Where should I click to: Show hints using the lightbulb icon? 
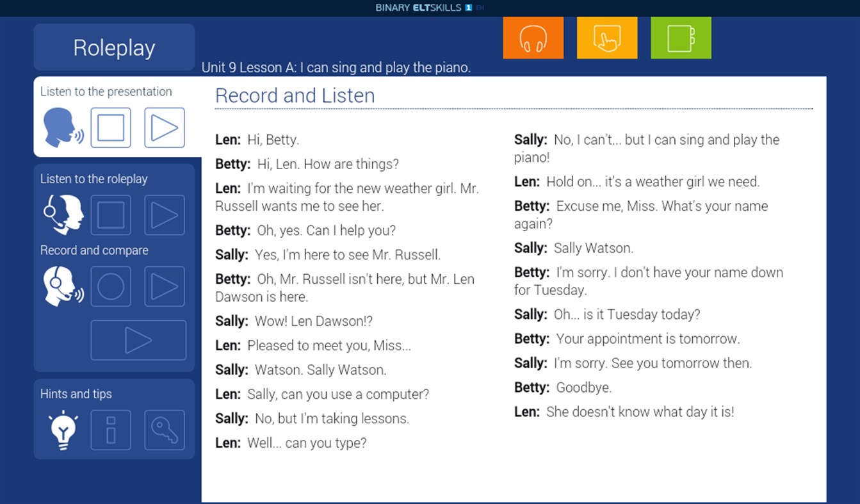63,429
